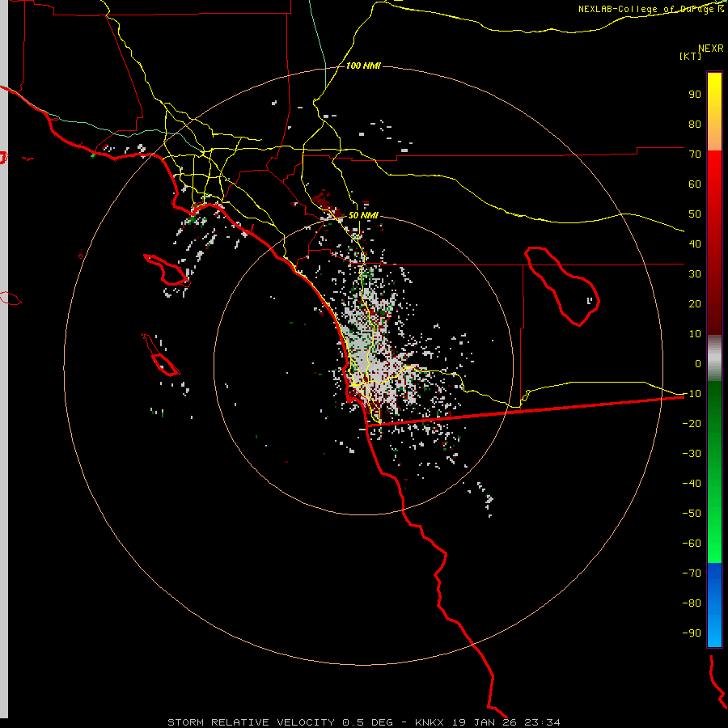The image size is (728, 728).
Task: Pick the blue band at scale bottom
Action: click(714, 605)
